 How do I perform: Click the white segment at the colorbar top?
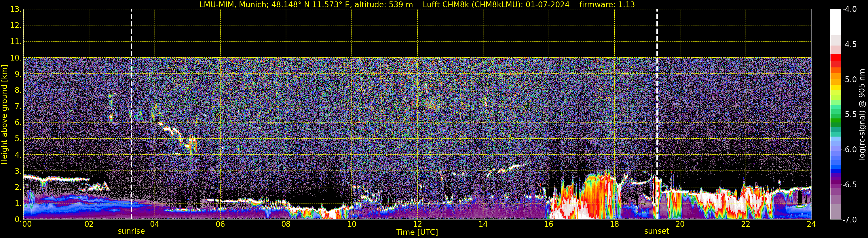click(835, 22)
